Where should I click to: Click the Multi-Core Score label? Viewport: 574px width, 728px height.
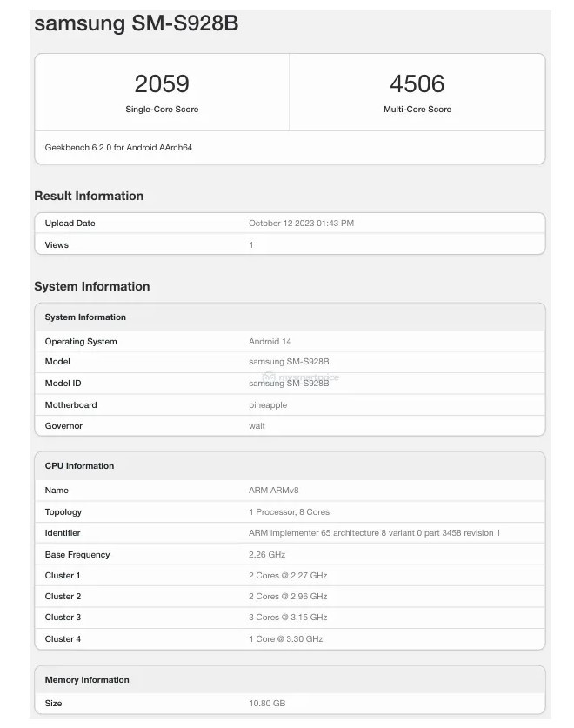[x=417, y=110]
